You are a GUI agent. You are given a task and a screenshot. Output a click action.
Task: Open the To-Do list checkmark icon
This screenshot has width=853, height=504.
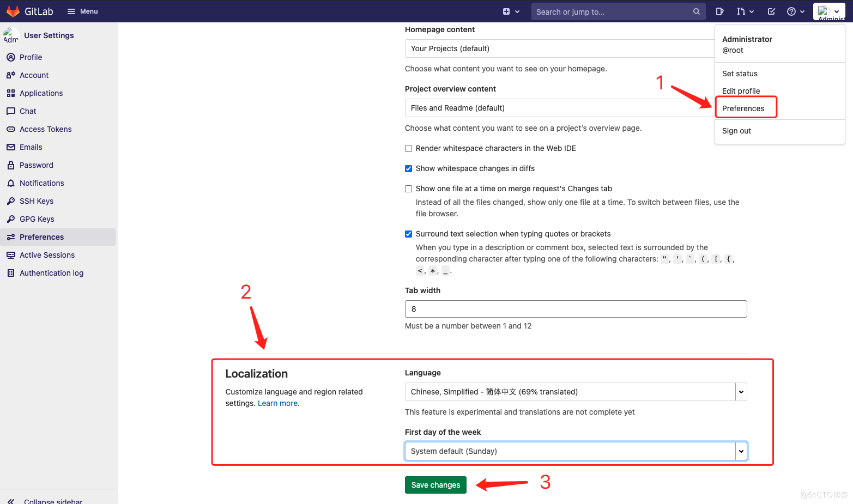coord(771,11)
